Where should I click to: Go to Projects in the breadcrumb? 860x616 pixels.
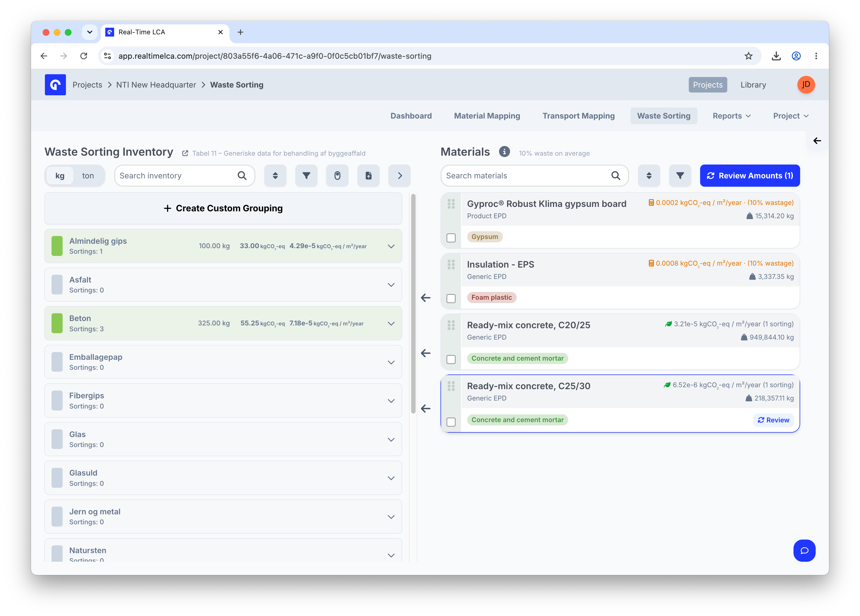point(87,84)
